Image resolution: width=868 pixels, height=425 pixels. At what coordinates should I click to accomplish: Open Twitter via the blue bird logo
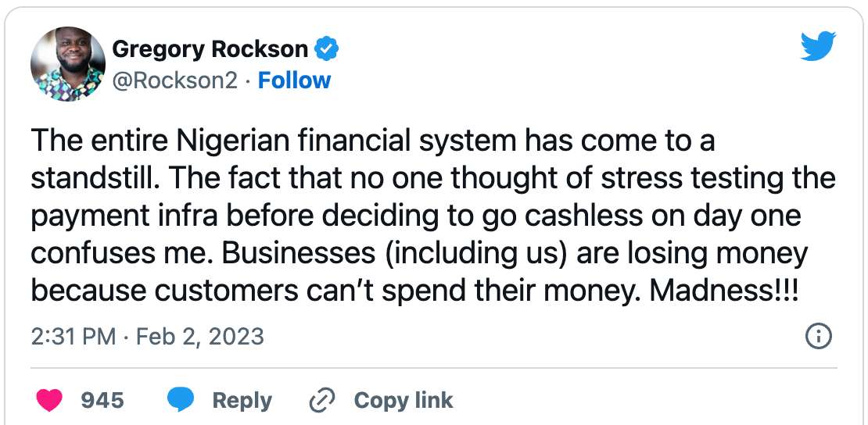tap(818, 46)
